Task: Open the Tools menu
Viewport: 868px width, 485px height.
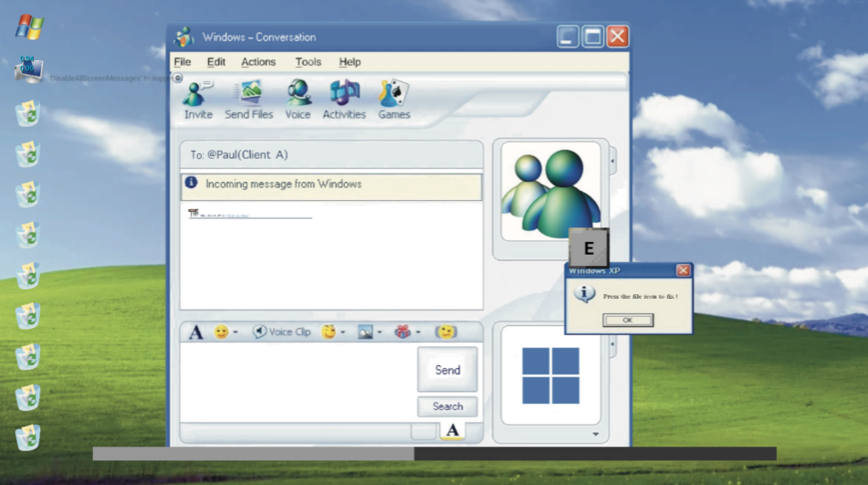Action: (x=308, y=62)
